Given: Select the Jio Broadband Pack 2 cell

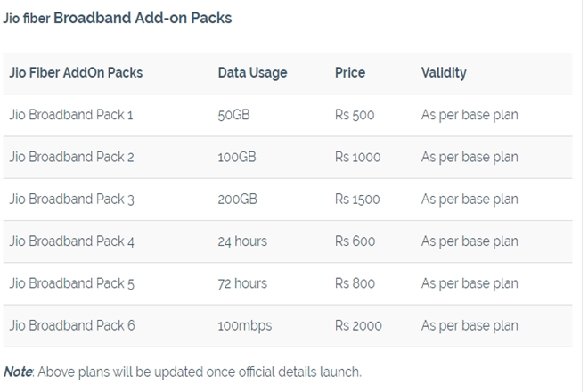Looking at the screenshot, I should [72, 157].
